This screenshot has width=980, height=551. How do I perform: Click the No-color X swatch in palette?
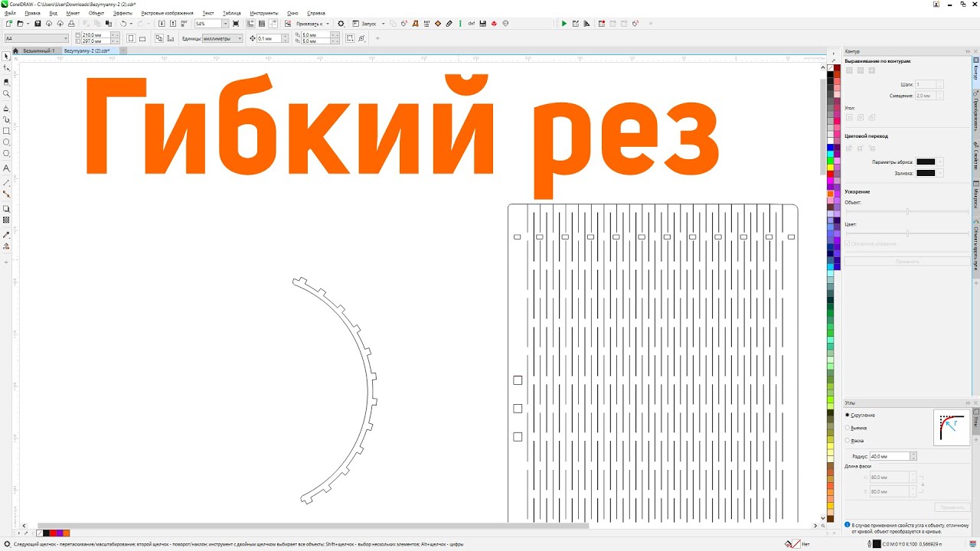[x=831, y=67]
